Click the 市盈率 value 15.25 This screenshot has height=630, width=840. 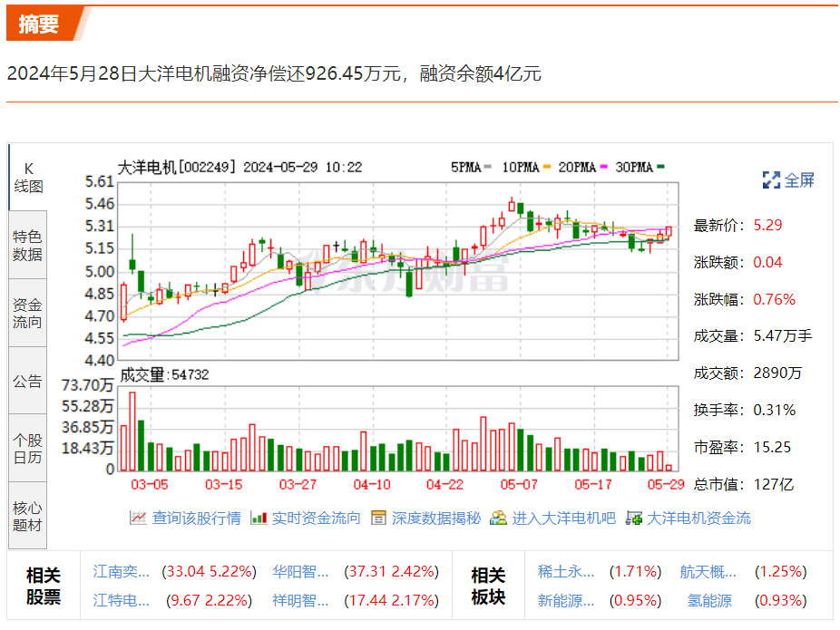(x=772, y=447)
